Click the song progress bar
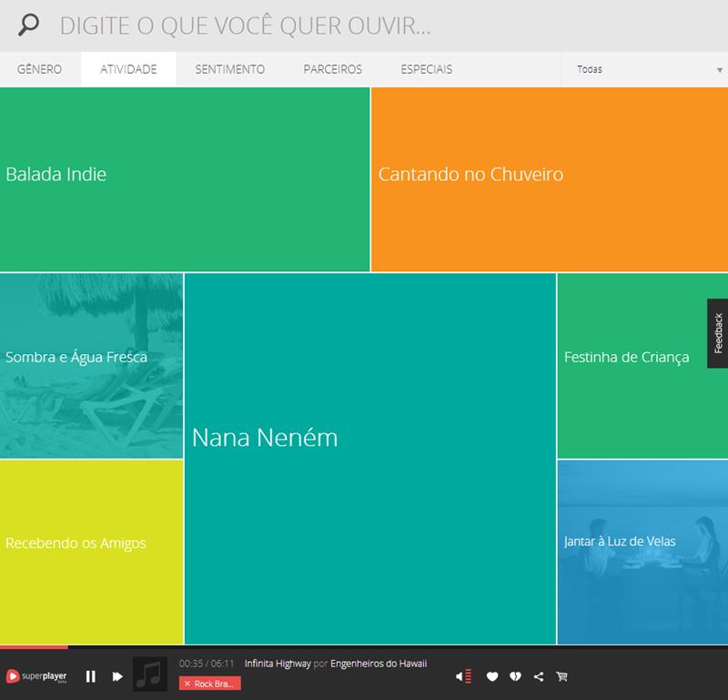This screenshot has width=728, height=700. pos(364,647)
